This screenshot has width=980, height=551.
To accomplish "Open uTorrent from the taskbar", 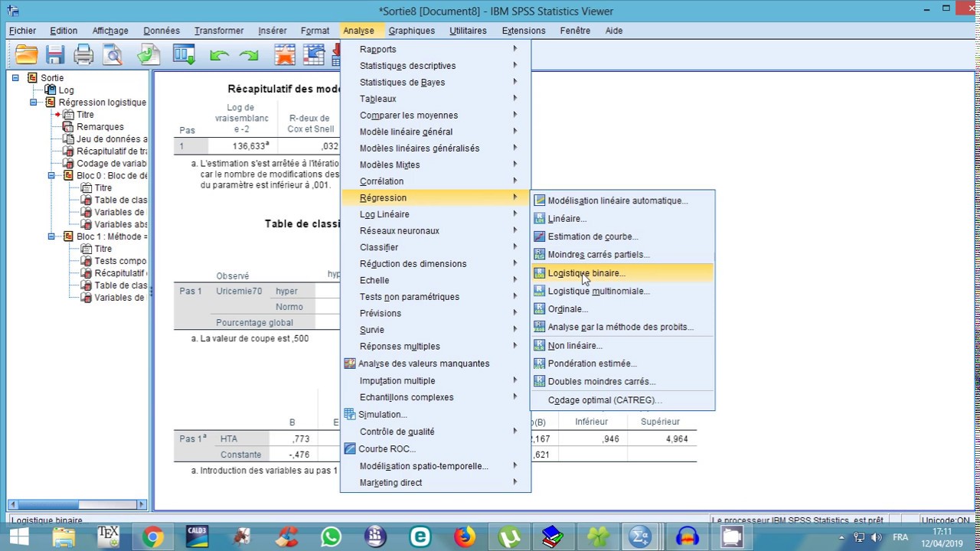I will 509,537.
